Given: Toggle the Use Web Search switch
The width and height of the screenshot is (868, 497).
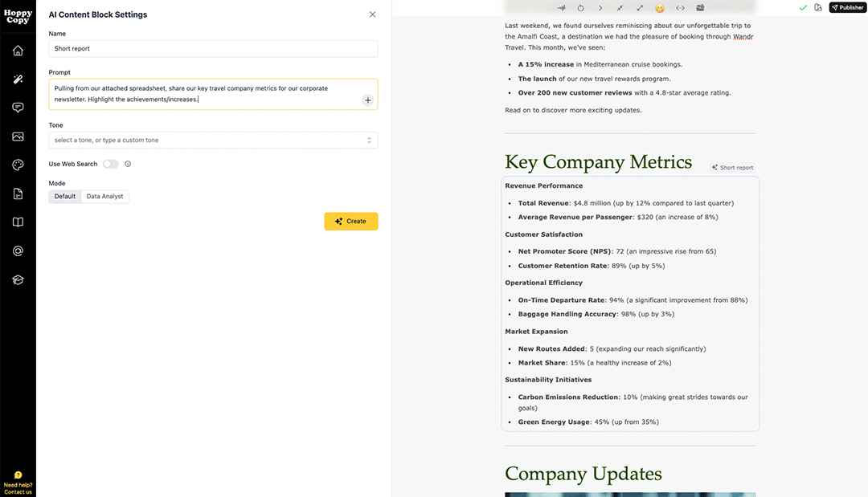Looking at the screenshot, I should 111,164.
